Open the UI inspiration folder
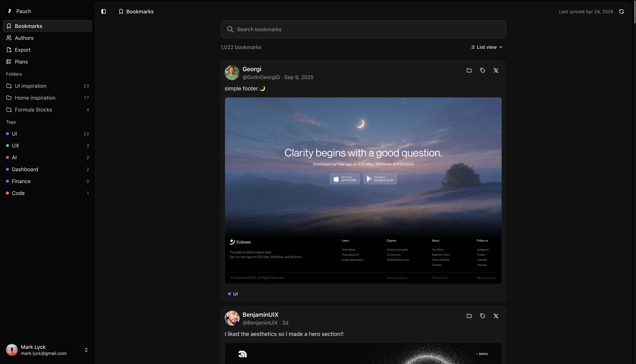The image size is (636, 364). [48, 86]
